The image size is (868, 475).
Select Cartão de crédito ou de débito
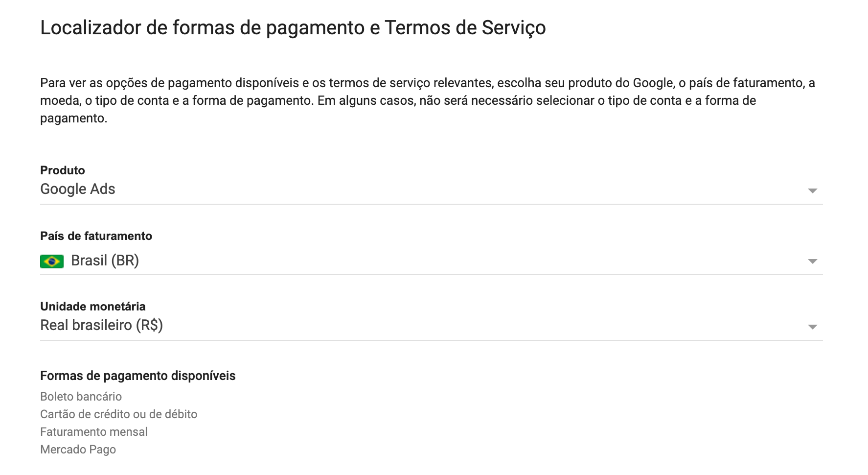118,414
